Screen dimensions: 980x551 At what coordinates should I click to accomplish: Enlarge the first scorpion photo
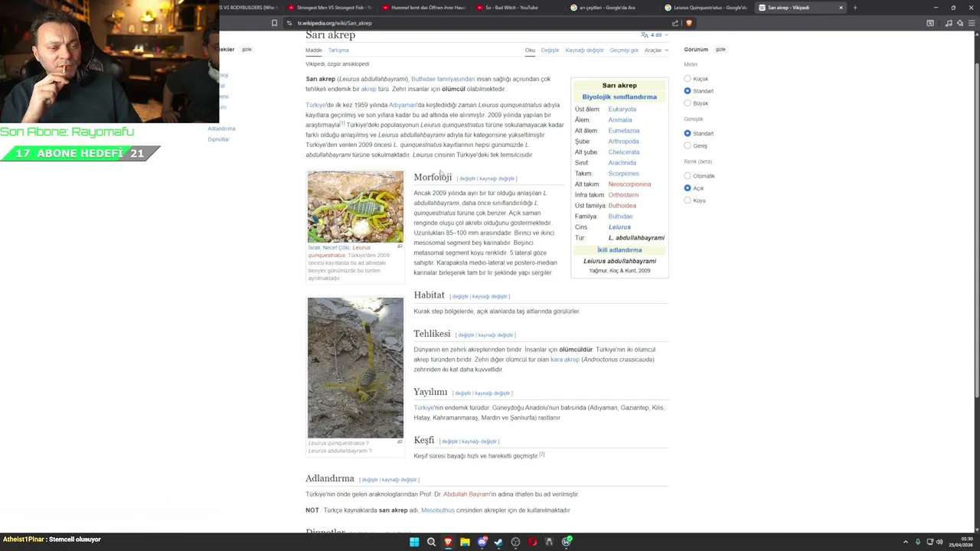400,246
